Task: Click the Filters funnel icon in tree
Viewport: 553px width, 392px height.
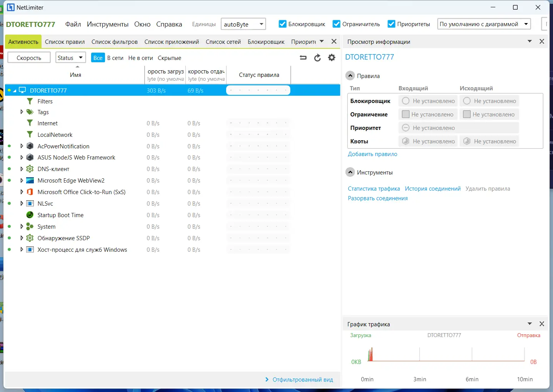Action: [x=30, y=101]
